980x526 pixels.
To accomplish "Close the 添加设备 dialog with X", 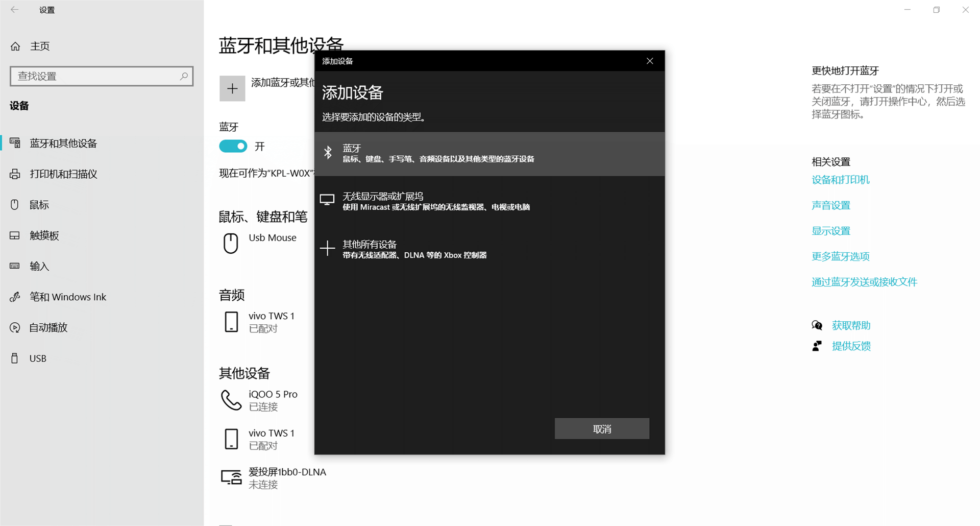I will [x=650, y=61].
